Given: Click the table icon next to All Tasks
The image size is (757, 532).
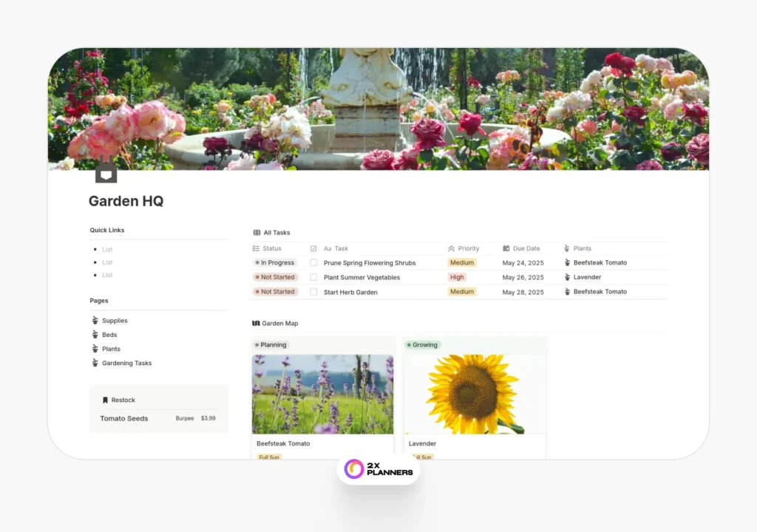Looking at the screenshot, I should [257, 231].
